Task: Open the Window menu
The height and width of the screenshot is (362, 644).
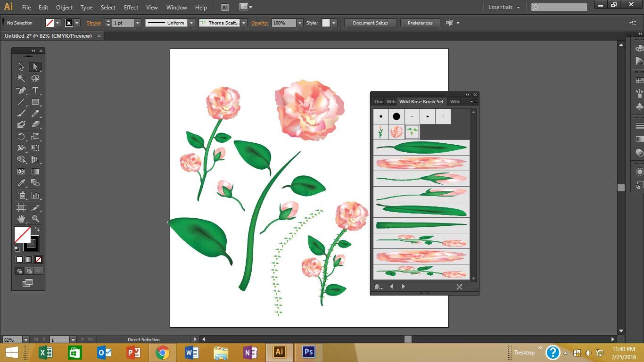Action: click(x=176, y=7)
